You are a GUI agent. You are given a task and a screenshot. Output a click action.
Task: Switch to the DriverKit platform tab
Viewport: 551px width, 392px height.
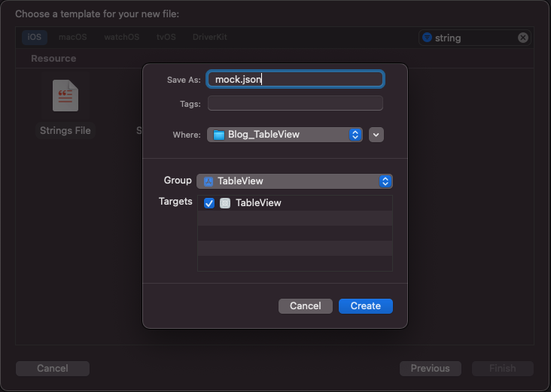[x=210, y=37]
